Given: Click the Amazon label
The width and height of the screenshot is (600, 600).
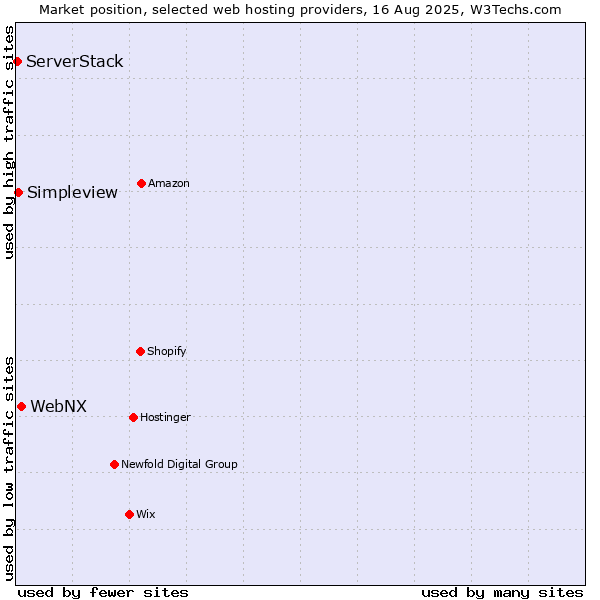Looking at the screenshot, I should coord(169,183).
